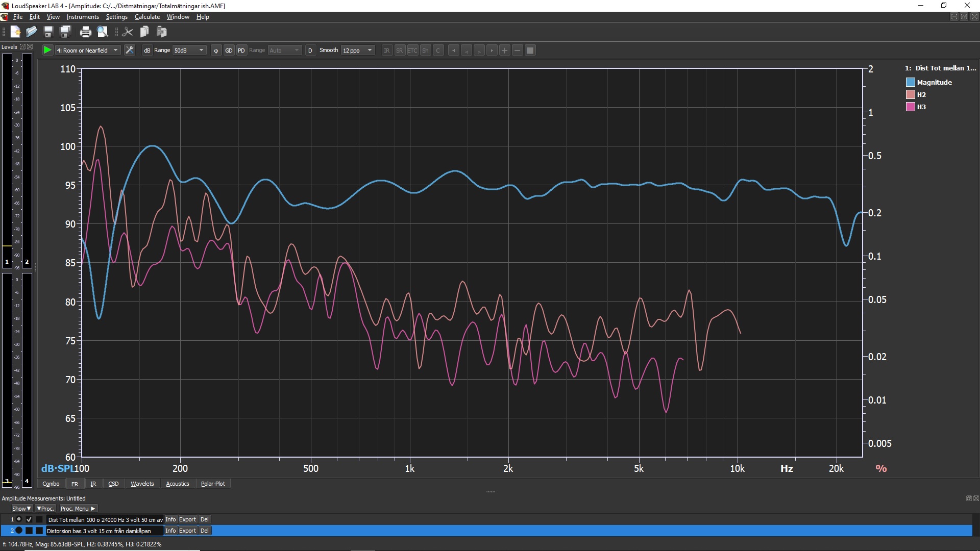Viewport: 980px width, 551px height.
Task: Toggle phase display with the φ button
Action: pyautogui.click(x=216, y=50)
